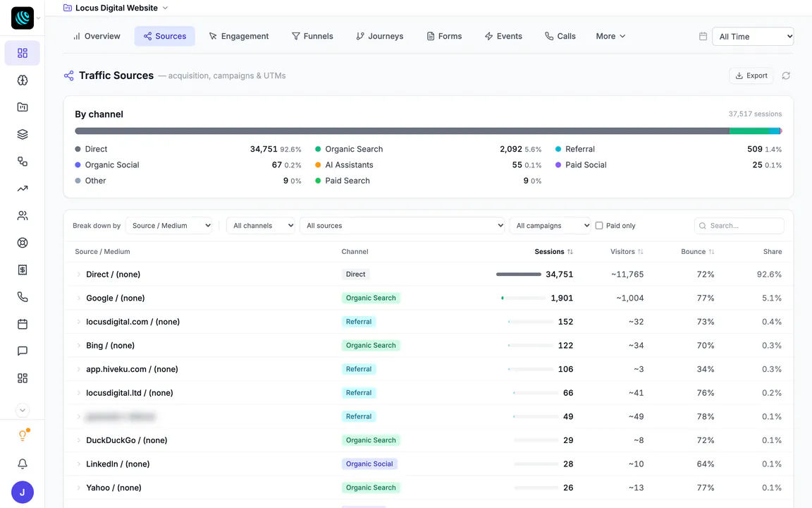Open the users icon in sidebar
This screenshot has height=508, width=812.
(x=23, y=216)
